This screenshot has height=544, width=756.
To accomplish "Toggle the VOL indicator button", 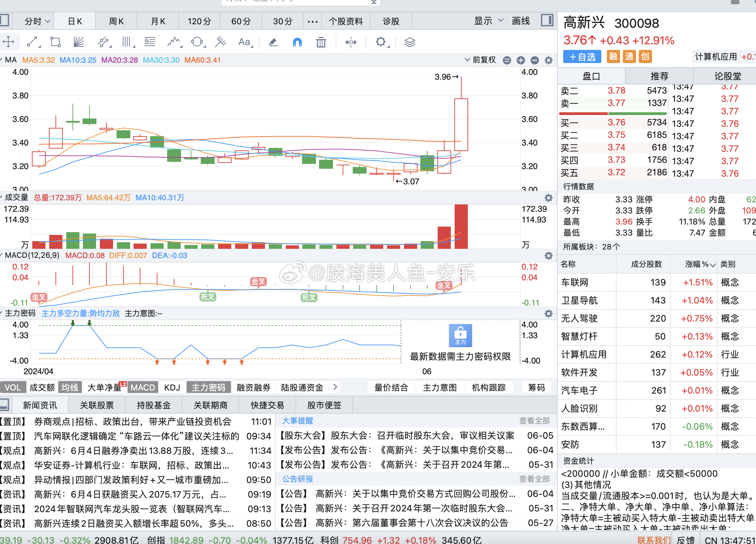I will pyautogui.click(x=13, y=387).
